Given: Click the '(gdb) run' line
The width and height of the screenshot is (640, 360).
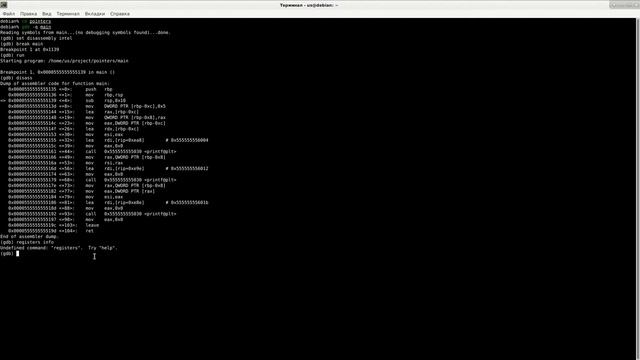Looking at the screenshot, I should pos(12,55).
